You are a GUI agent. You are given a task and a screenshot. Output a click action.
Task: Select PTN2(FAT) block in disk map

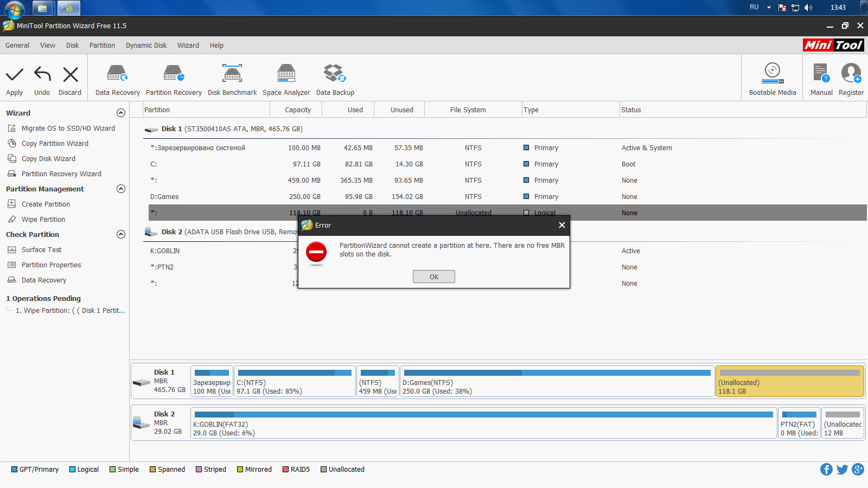point(799,423)
